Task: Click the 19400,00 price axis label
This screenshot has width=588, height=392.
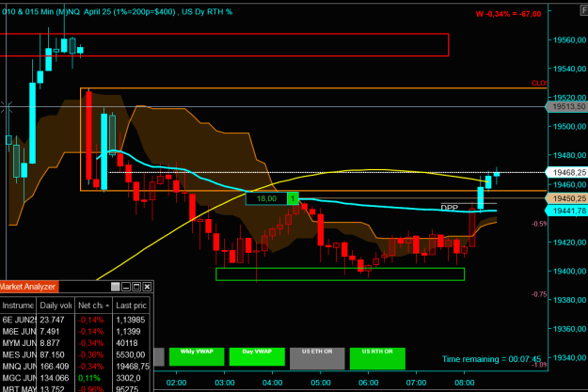Action: [x=569, y=271]
